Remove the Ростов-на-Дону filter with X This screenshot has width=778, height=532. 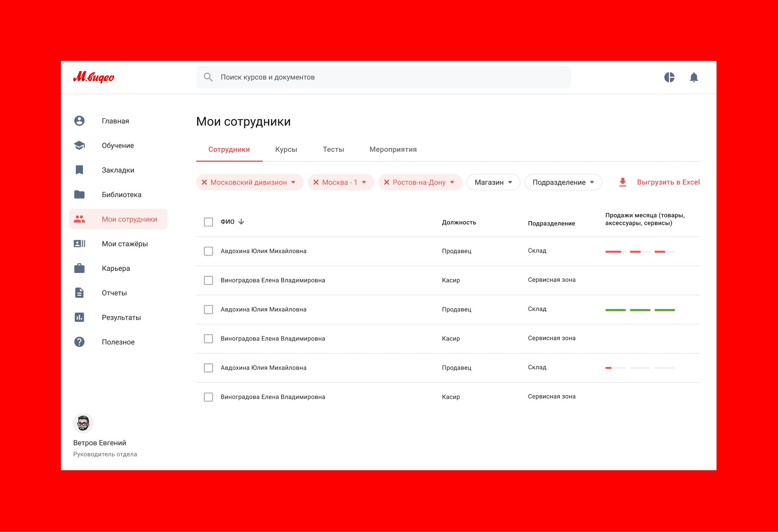[x=387, y=182]
